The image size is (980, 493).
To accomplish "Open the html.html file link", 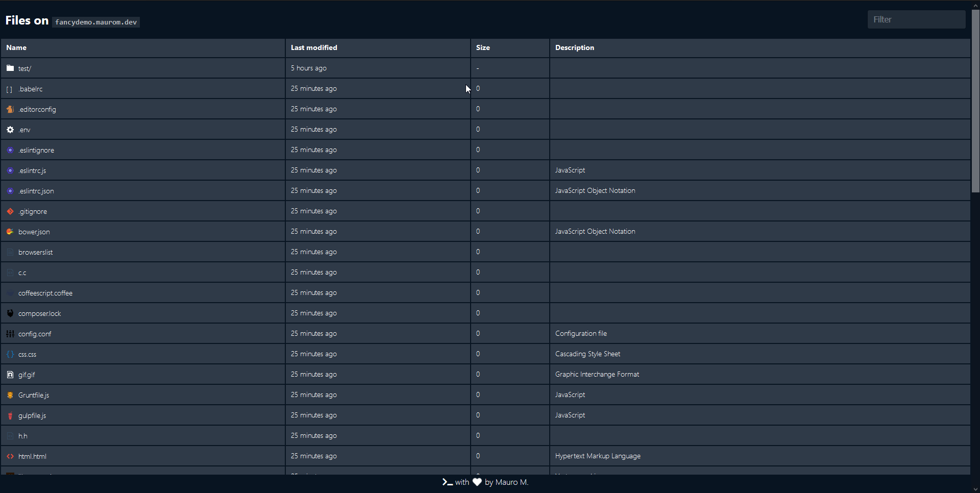I will point(32,456).
